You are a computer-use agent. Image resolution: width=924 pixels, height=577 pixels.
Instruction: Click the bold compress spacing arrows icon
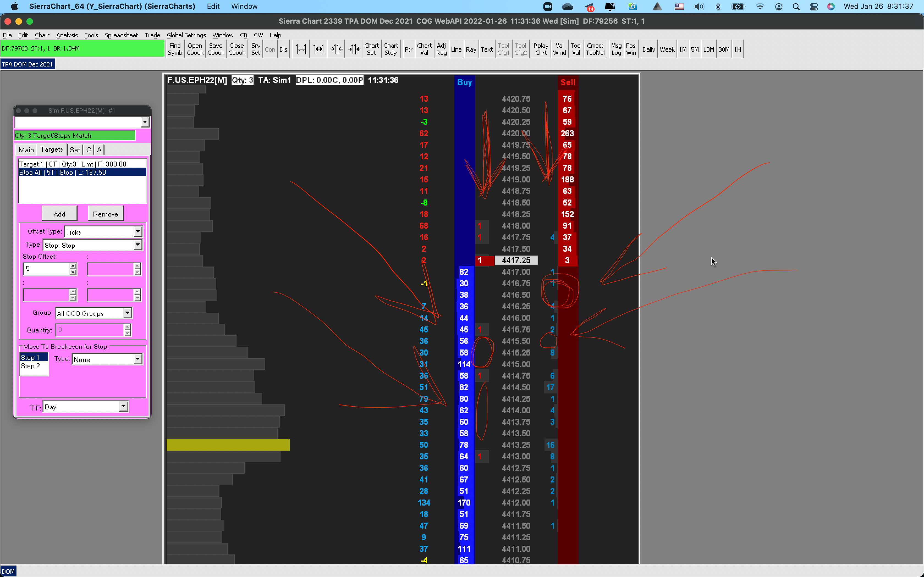(354, 49)
